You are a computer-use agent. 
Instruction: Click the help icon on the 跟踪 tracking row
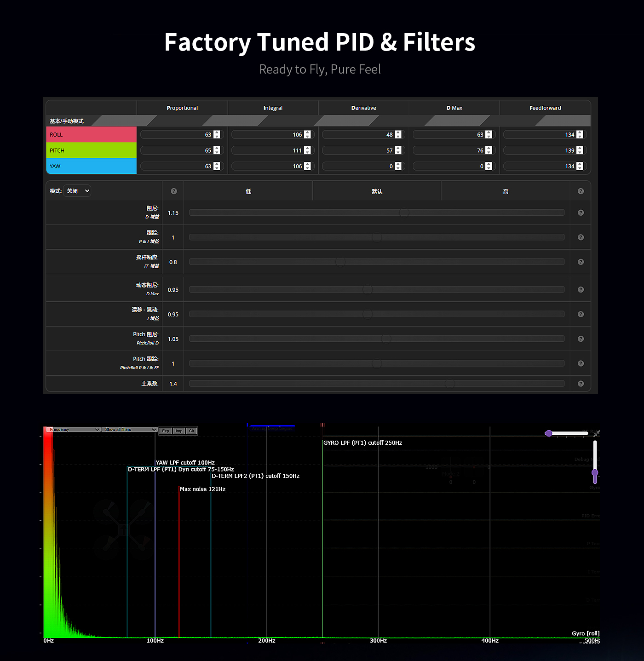[581, 237]
